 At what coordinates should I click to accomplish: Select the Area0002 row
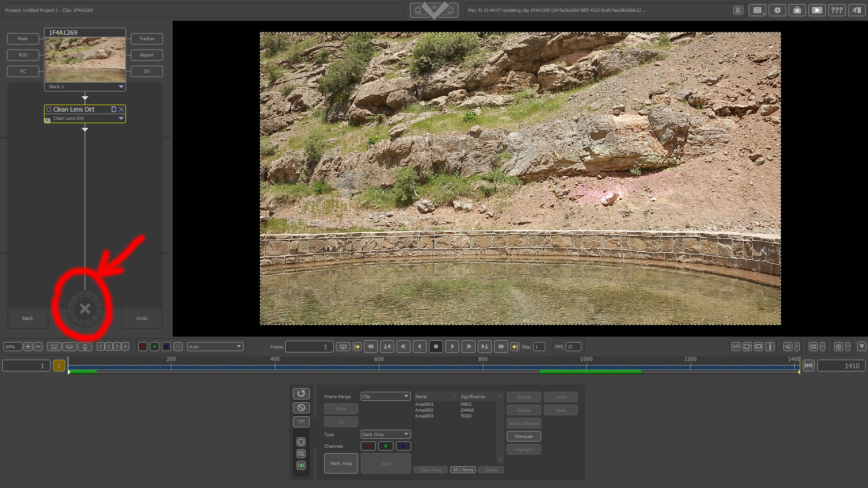coord(455,410)
